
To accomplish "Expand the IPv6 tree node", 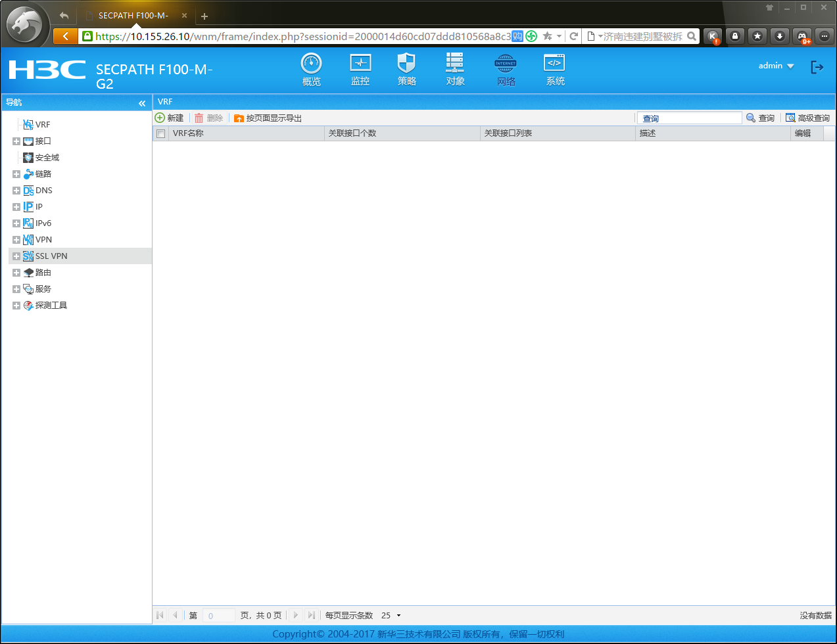I will click(x=16, y=223).
